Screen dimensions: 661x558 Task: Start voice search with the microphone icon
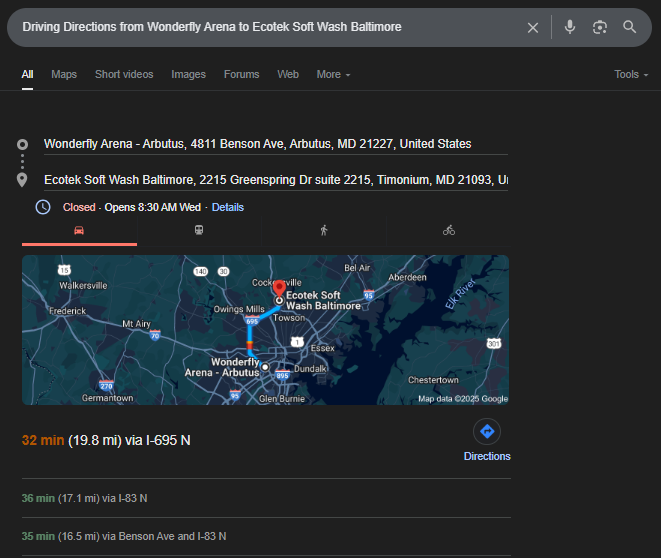[x=570, y=27]
